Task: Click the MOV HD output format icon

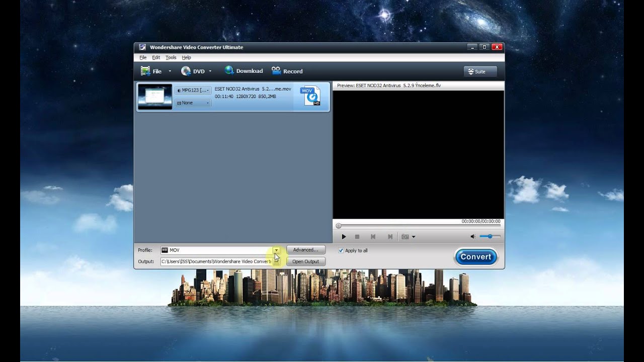Action: point(310,96)
